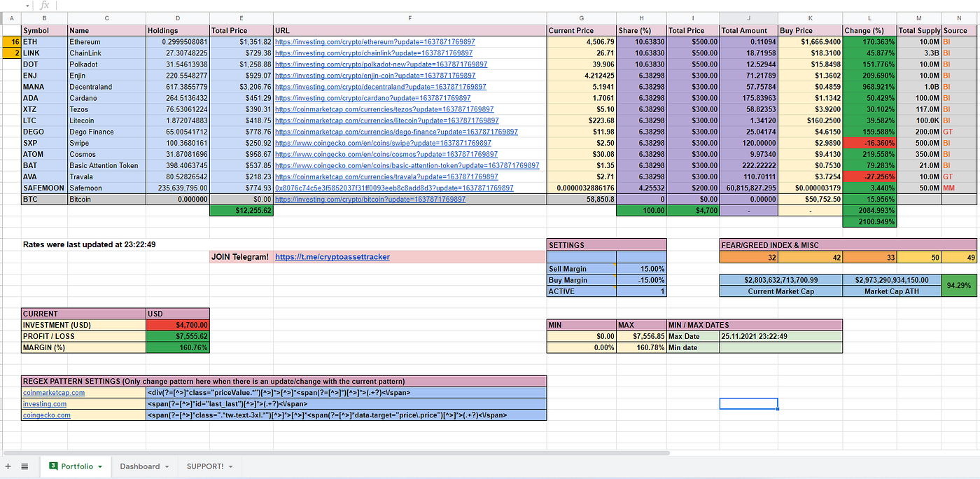
Task: Open the Basic Attention Token URL link
Action: pyautogui.click(x=407, y=165)
